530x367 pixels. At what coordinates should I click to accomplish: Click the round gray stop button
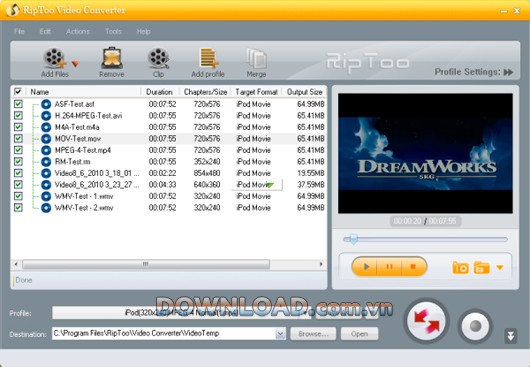[475, 326]
